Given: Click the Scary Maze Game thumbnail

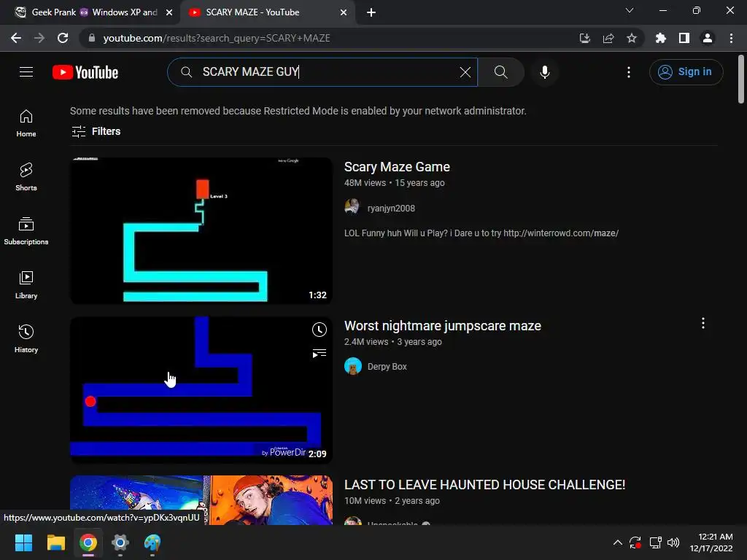Looking at the screenshot, I should (x=201, y=230).
